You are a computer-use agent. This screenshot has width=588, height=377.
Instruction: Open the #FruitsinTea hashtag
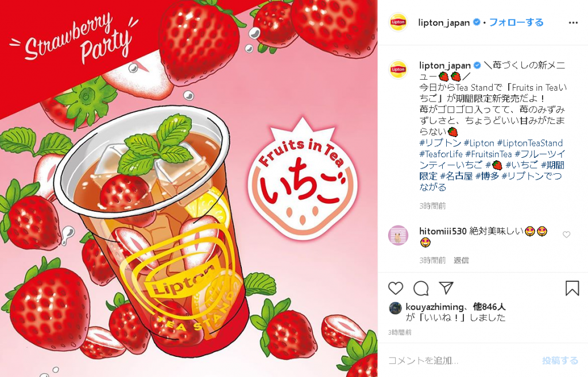(x=488, y=154)
